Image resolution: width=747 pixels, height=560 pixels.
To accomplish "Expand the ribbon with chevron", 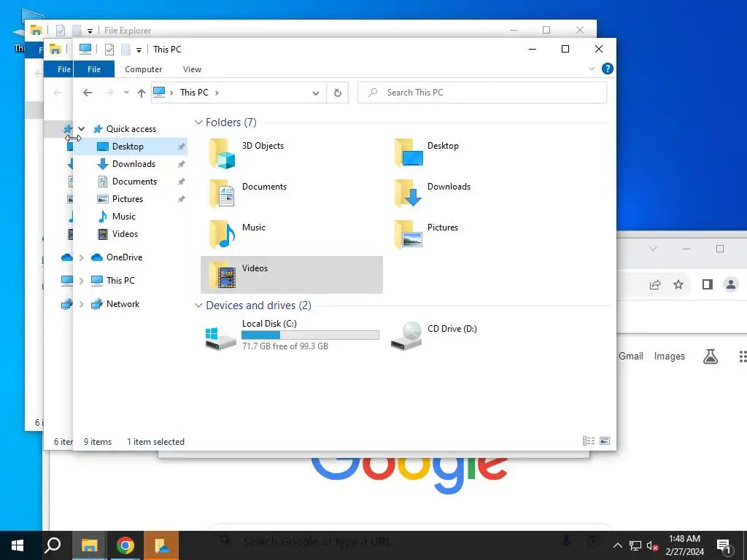I will 592,69.
